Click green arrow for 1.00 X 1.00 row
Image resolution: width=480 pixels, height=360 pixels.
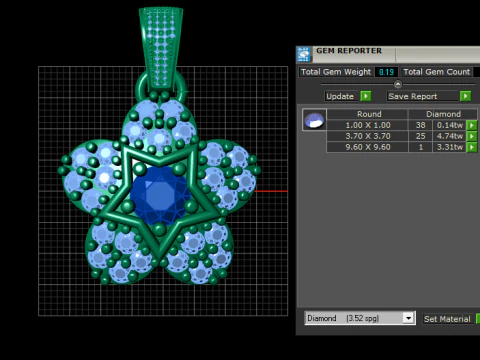(x=472, y=125)
